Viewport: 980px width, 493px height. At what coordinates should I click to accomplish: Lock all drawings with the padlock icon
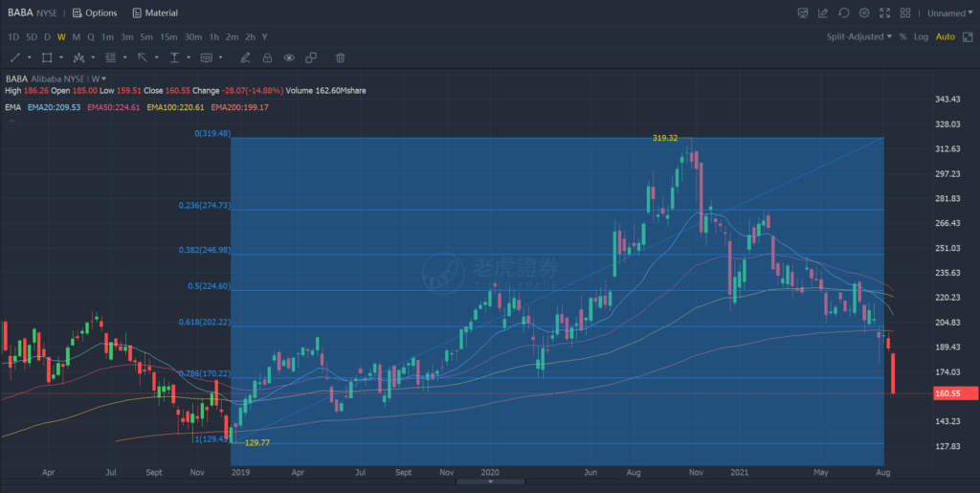(x=267, y=57)
